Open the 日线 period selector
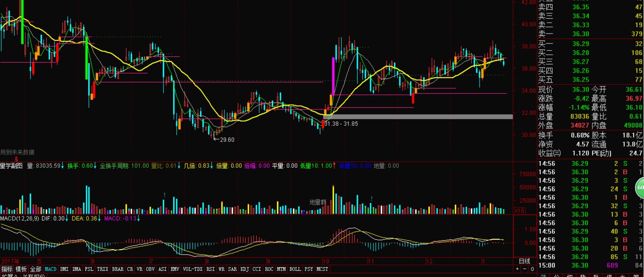The image size is (644, 277). coord(524,261)
